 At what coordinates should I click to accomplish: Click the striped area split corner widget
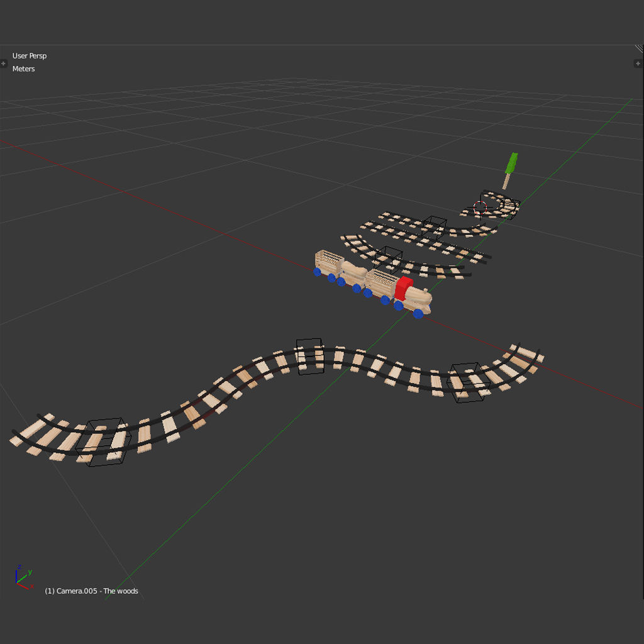[639, 49]
